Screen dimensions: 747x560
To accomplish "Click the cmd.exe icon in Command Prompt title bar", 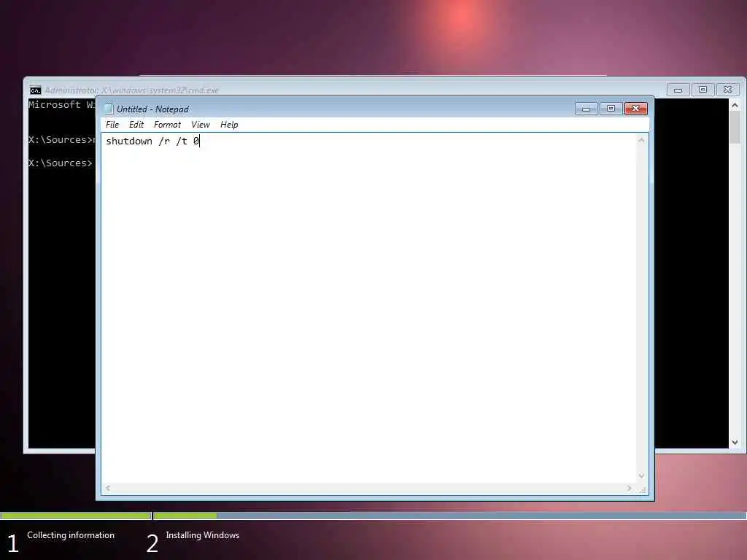I will coord(35,90).
